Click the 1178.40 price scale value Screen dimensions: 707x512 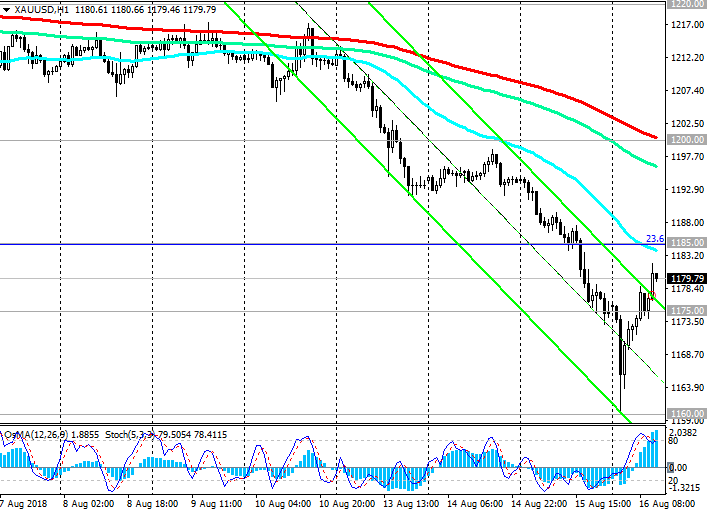coord(687,289)
